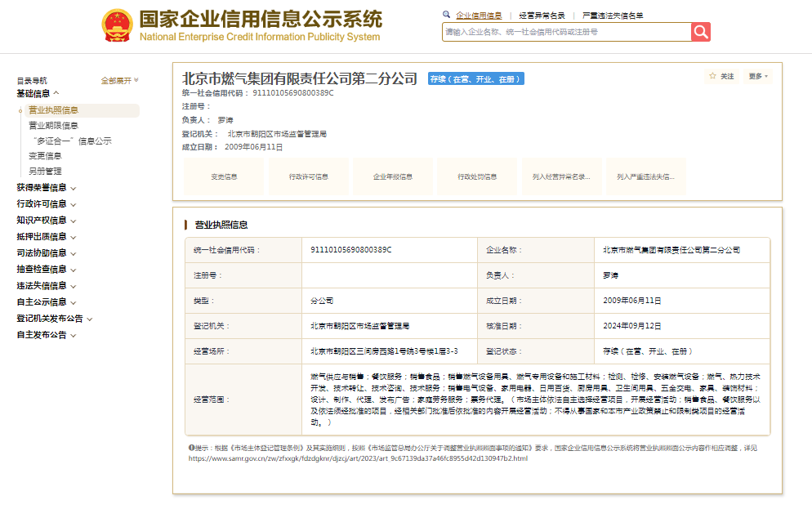This screenshot has width=812, height=509.
Task: Click the 关注 star icon
Action: pos(712,76)
